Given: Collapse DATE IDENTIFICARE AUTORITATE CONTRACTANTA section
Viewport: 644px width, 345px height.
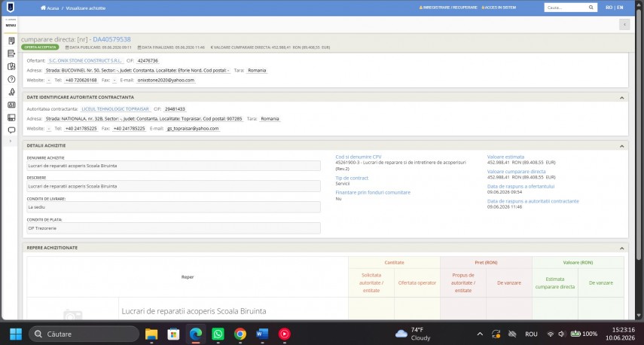Looking at the screenshot, I should (622, 98).
